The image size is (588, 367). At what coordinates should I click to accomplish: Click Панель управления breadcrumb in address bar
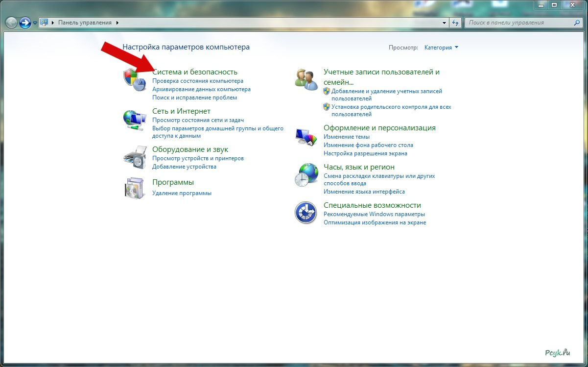click(85, 23)
